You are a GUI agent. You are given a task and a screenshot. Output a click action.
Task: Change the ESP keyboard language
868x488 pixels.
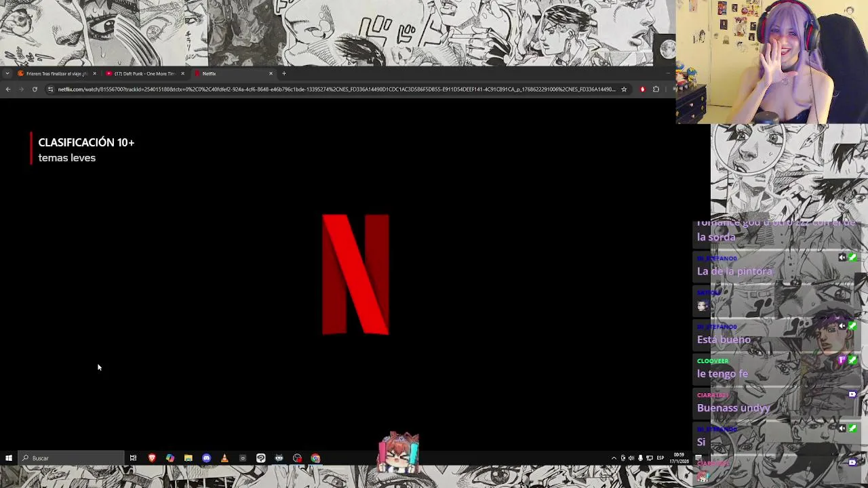tap(660, 458)
